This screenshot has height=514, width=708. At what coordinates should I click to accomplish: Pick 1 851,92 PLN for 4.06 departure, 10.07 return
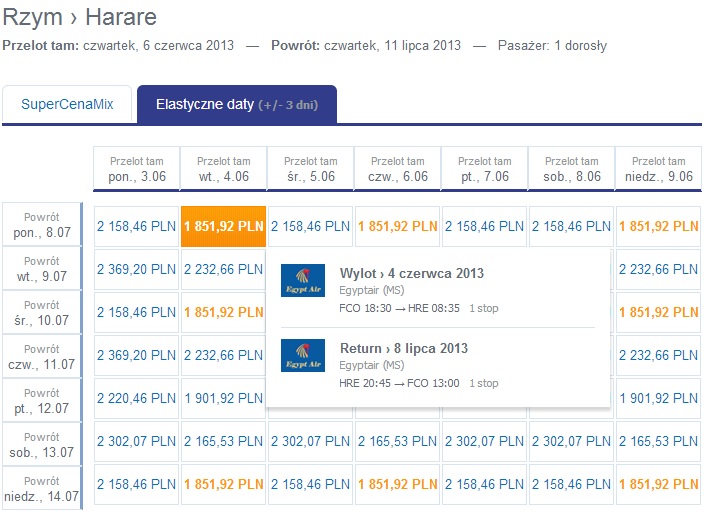pos(224,312)
